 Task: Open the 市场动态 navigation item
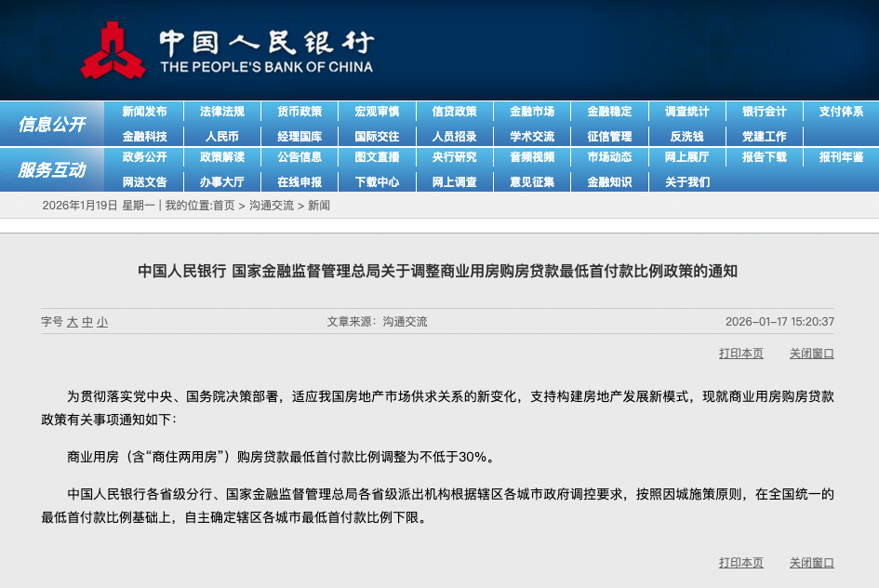click(609, 157)
